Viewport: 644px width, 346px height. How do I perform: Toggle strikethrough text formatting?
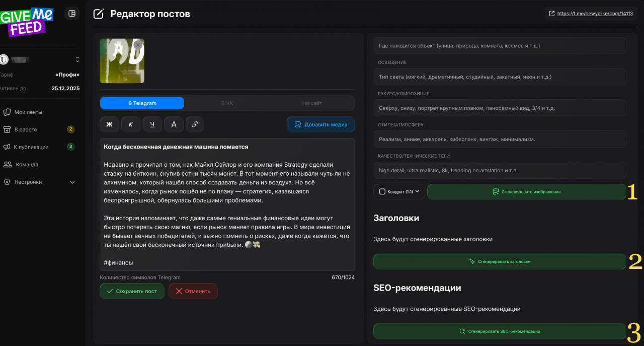pos(174,124)
